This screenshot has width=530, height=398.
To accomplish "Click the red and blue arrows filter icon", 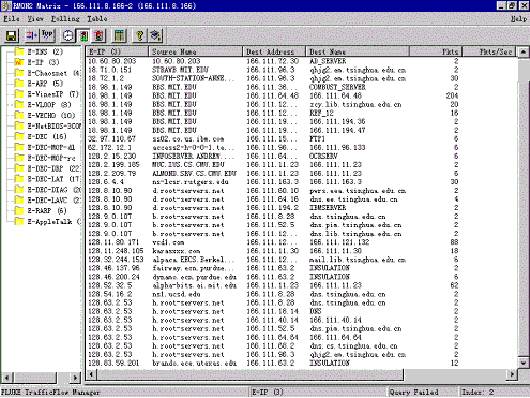I will [x=32, y=36].
